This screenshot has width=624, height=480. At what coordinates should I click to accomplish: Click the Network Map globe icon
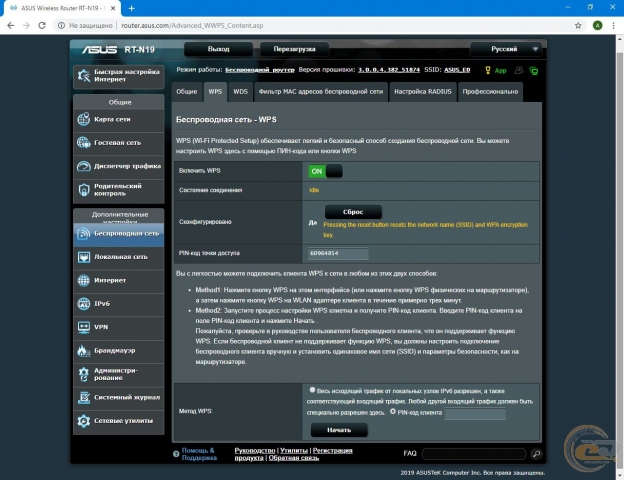click(84, 119)
